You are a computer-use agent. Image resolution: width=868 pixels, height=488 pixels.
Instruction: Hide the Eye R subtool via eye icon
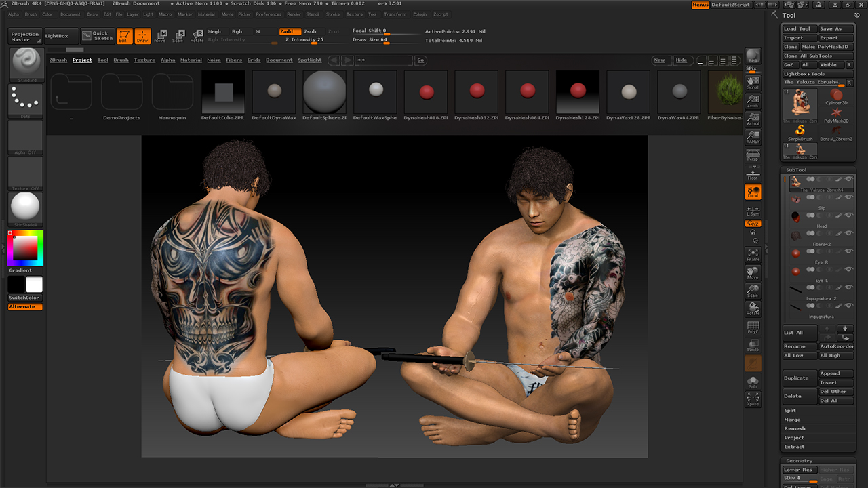[849, 251]
